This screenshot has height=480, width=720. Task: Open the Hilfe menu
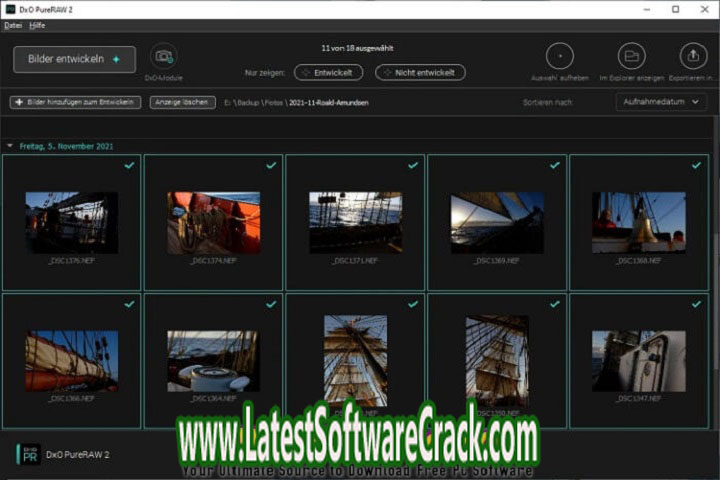pyautogui.click(x=37, y=25)
